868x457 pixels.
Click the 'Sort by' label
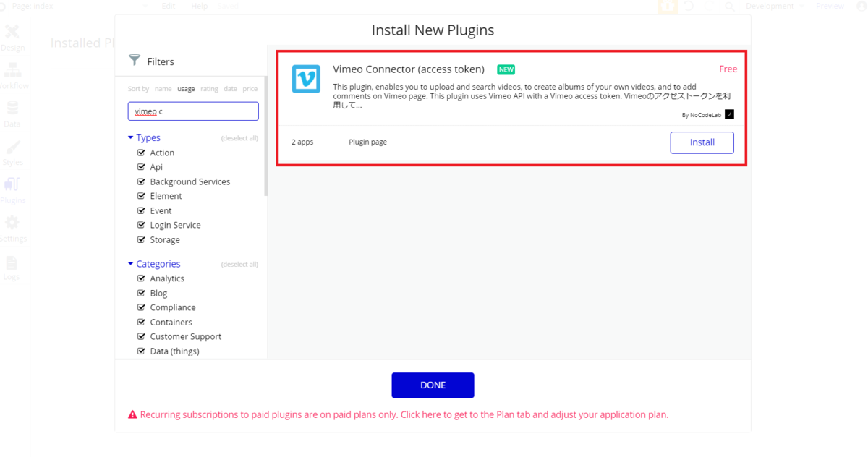[138, 89]
